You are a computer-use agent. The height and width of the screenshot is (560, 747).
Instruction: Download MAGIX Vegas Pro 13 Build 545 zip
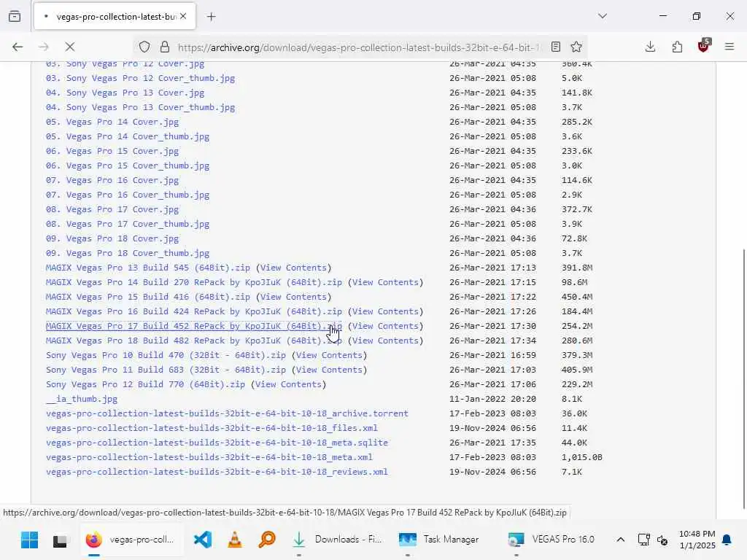pos(147,268)
